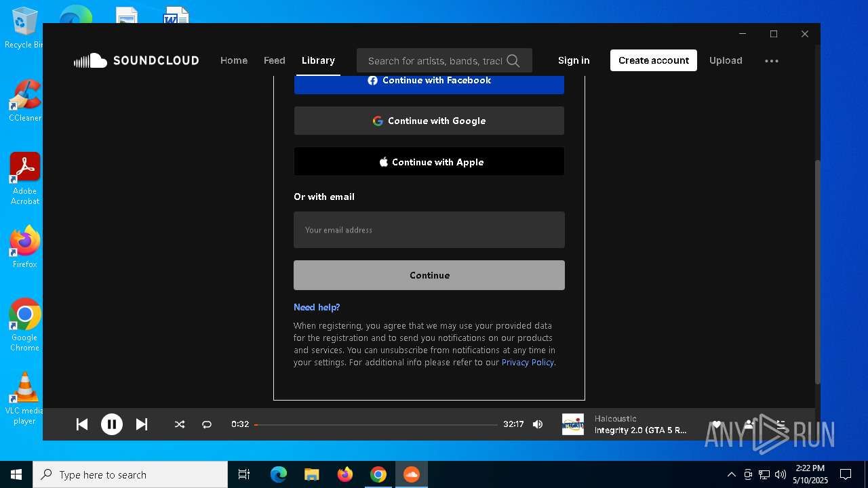868x488 pixels.
Task: Open VLC media player desktop icon
Action: 24,399
